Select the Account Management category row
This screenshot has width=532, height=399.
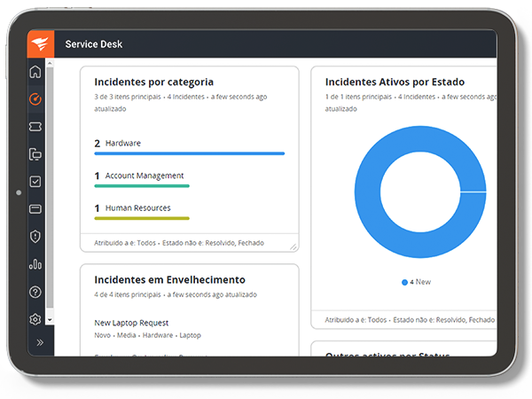click(142, 180)
